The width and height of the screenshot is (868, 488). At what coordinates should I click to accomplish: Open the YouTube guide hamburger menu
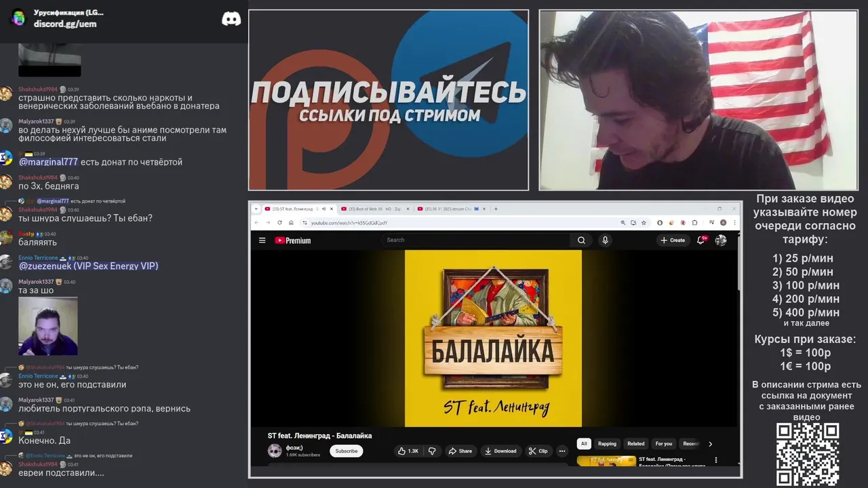262,240
